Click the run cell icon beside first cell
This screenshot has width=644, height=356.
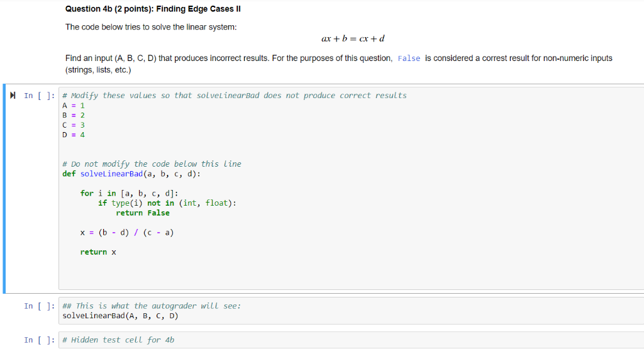click(x=13, y=95)
